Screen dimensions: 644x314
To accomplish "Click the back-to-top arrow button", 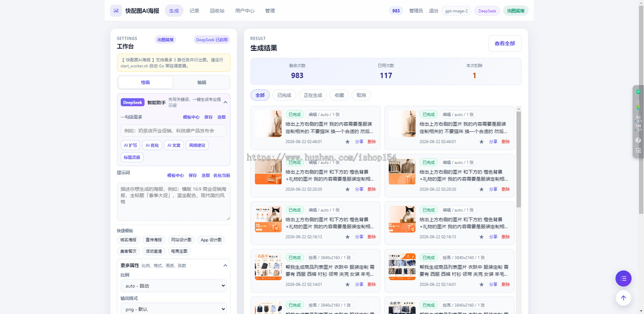I will [x=623, y=298].
